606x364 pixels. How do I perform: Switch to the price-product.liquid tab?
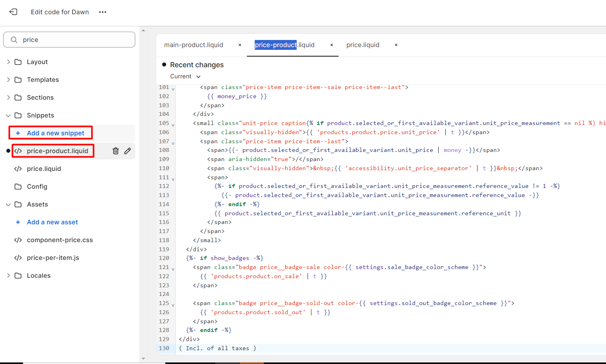285,45
